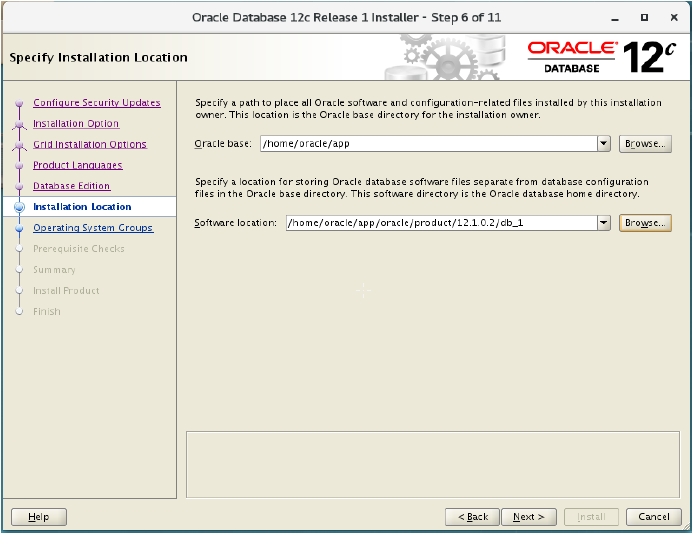
Task: Select Installation Location step in sidebar
Action: click(82, 206)
